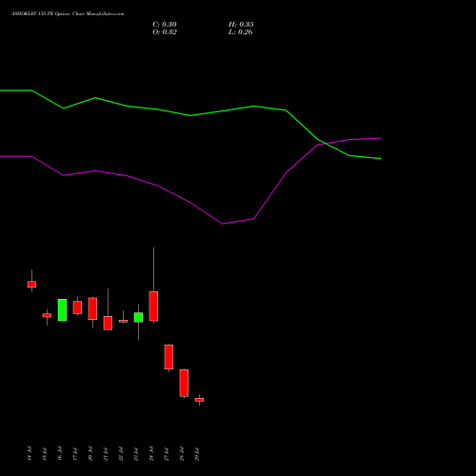Image resolution: width=476 pixels, height=476 pixels.
Task: Click the green candle for 16 Jul
Action: point(62,309)
